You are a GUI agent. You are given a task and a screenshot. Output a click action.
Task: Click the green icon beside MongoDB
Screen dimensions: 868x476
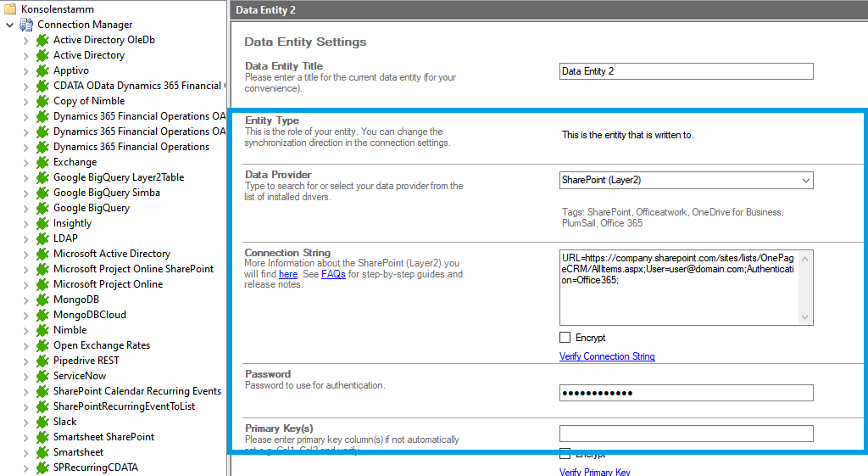pyautogui.click(x=42, y=300)
